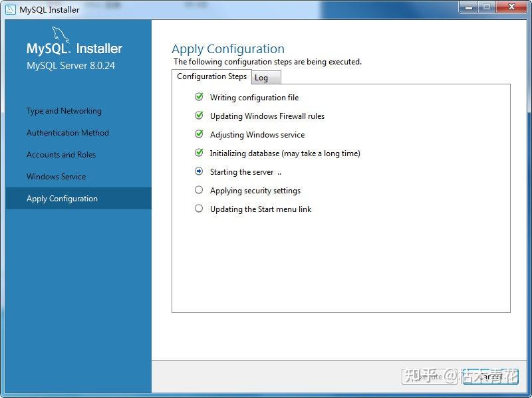This screenshot has height=398, width=532.
Task: Click the disabled Execute button
Action: (430, 377)
